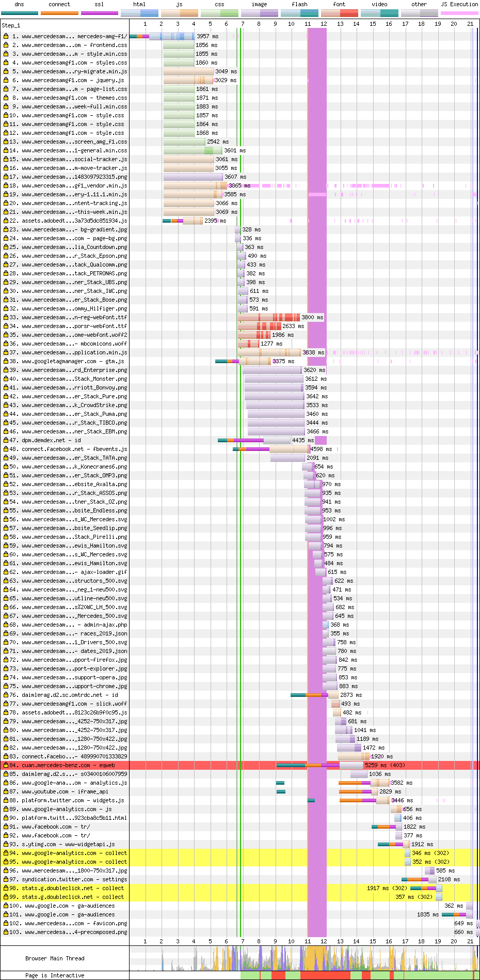The height and width of the screenshot is (980, 480).
Task: Click the lock icon on the slick.woff row
Action: (x=6, y=704)
